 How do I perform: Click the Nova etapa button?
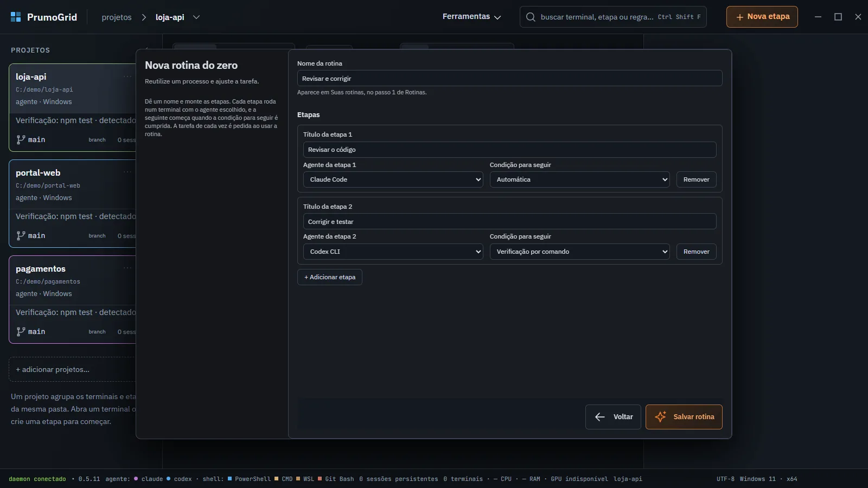point(762,17)
